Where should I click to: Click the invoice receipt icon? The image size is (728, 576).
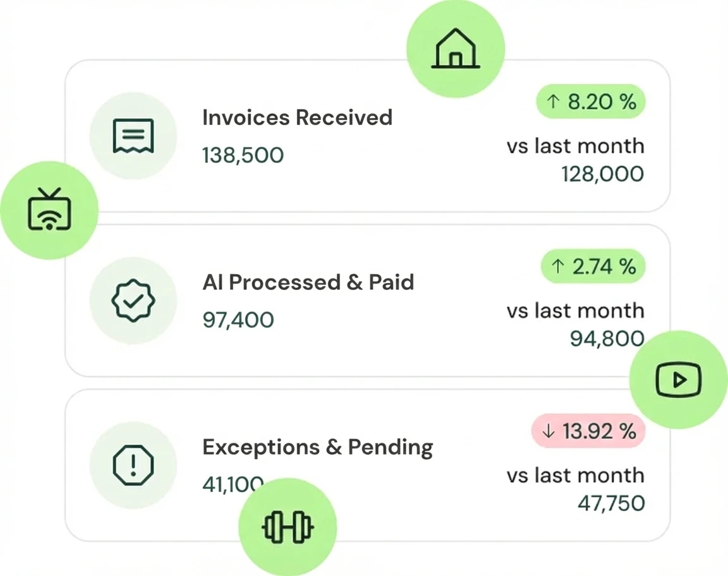point(133,136)
